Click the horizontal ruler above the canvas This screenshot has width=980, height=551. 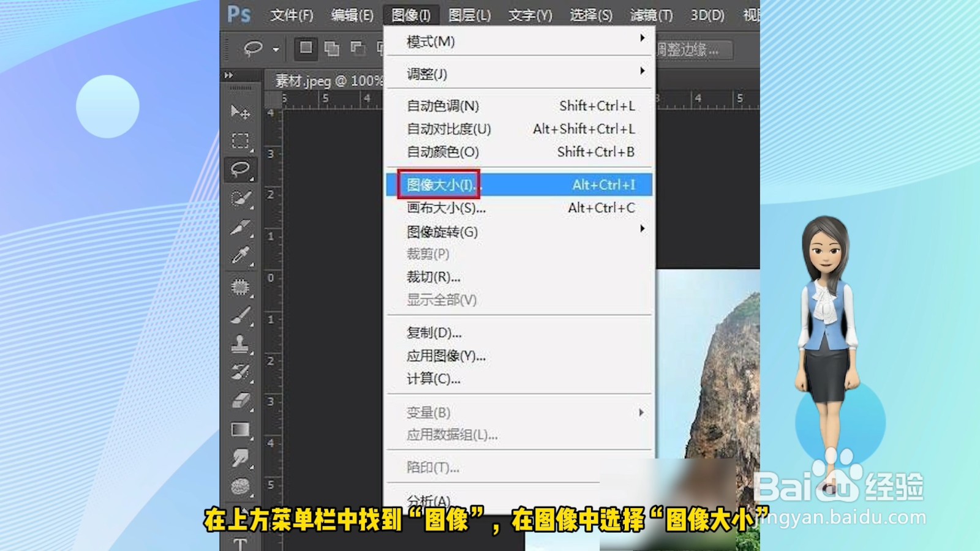pyautogui.click(x=707, y=100)
